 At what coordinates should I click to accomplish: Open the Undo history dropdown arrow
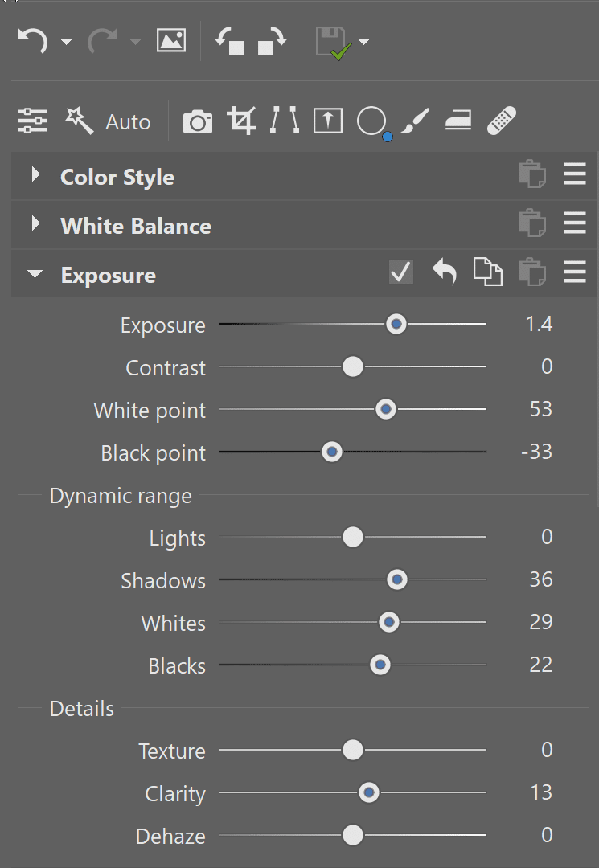[x=66, y=42]
